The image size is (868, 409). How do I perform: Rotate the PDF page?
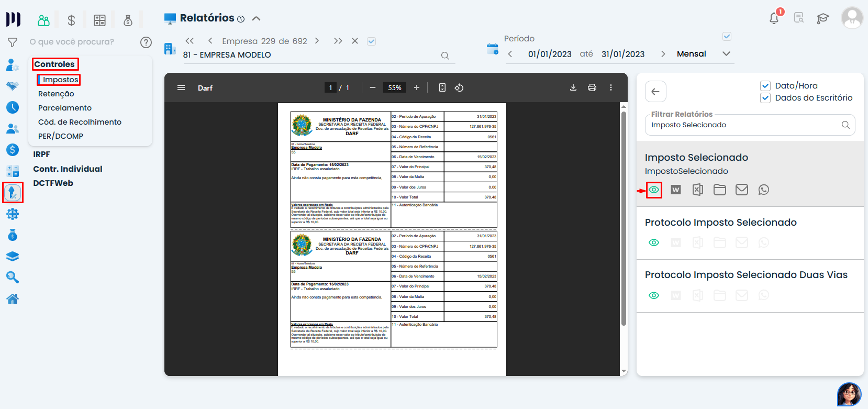pos(459,87)
